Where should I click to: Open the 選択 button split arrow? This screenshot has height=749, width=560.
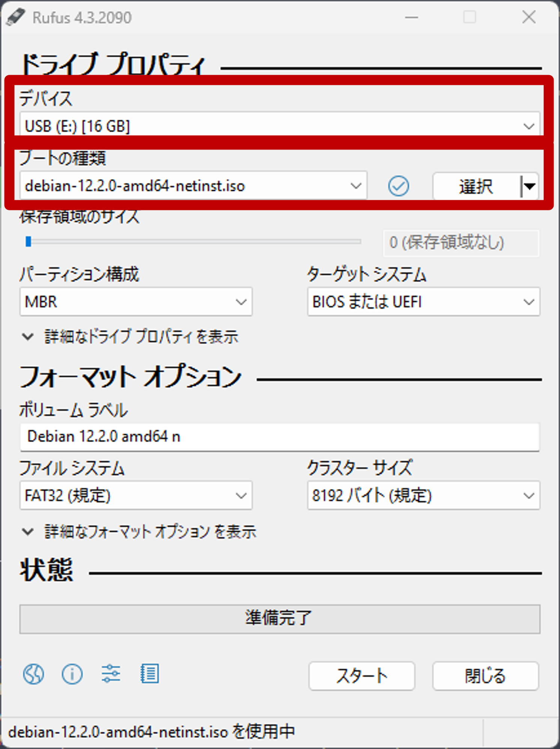tap(530, 186)
